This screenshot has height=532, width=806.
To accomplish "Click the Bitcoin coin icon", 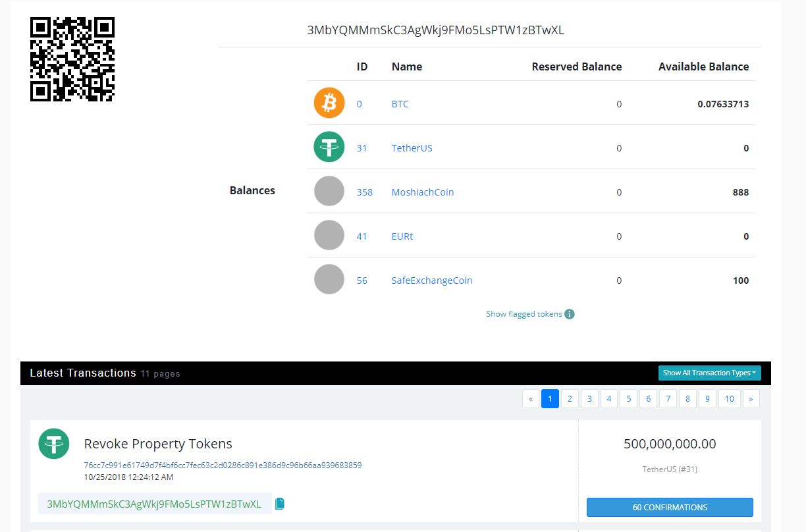I will click(328, 103).
